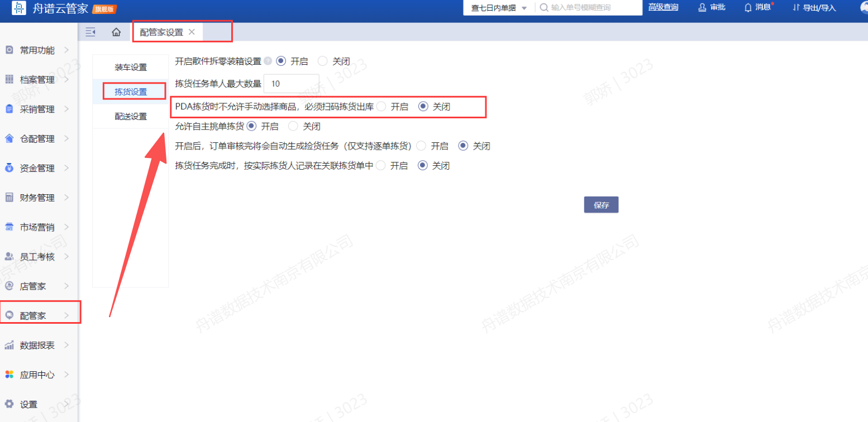Click the 导出/导入 arrows icon
868x422 pixels.
pos(796,7)
